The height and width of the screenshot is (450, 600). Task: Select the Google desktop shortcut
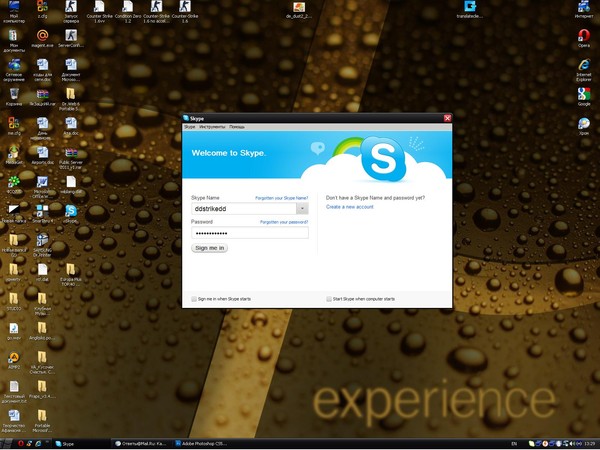point(584,97)
